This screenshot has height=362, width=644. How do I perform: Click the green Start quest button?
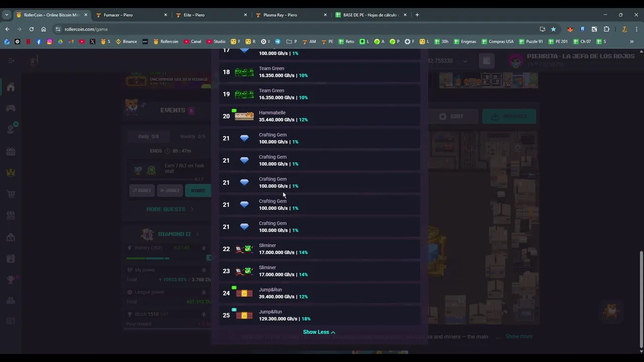point(198,191)
